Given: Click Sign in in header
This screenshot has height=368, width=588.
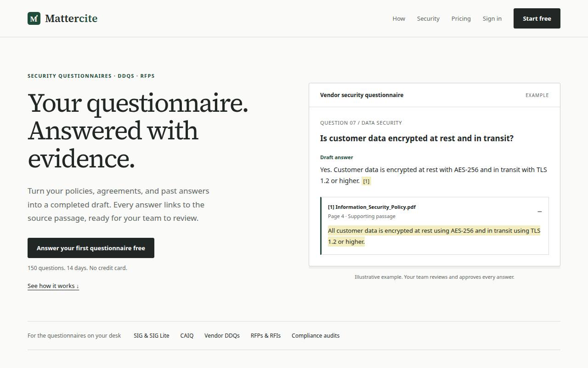Looking at the screenshot, I should click(492, 18).
